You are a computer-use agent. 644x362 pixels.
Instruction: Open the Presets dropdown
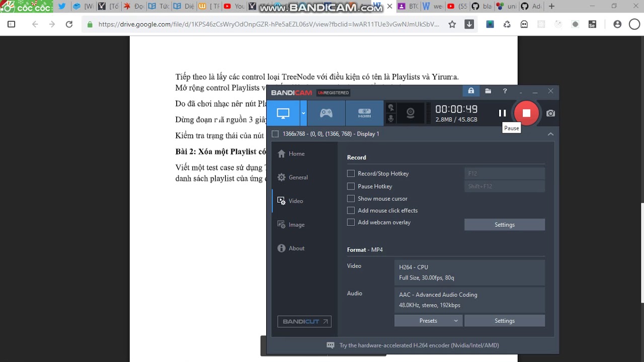pyautogui.click(x=428, y=321)
